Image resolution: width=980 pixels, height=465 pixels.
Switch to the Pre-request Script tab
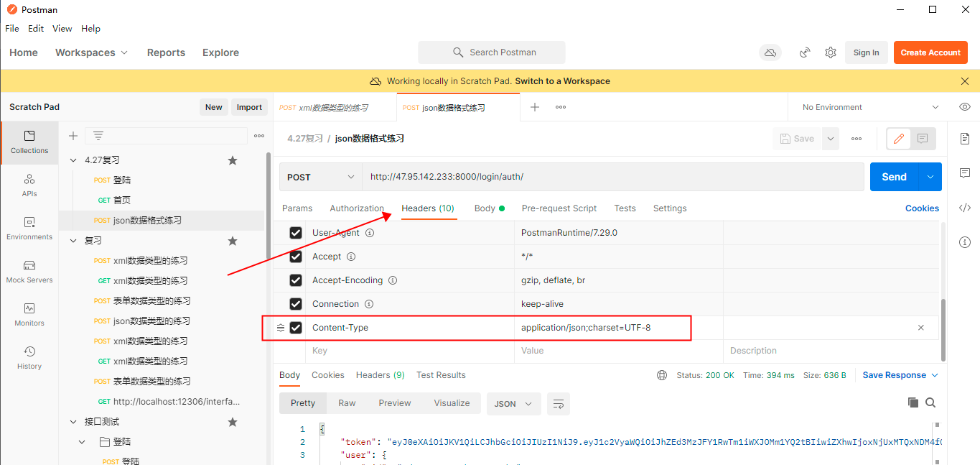click(x=559, y=208)
